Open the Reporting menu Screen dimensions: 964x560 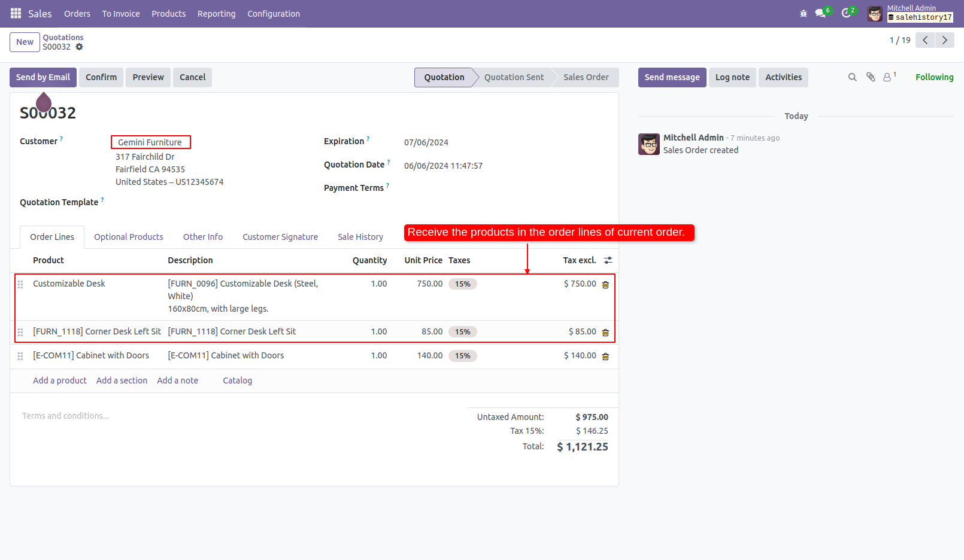point(216,13)
